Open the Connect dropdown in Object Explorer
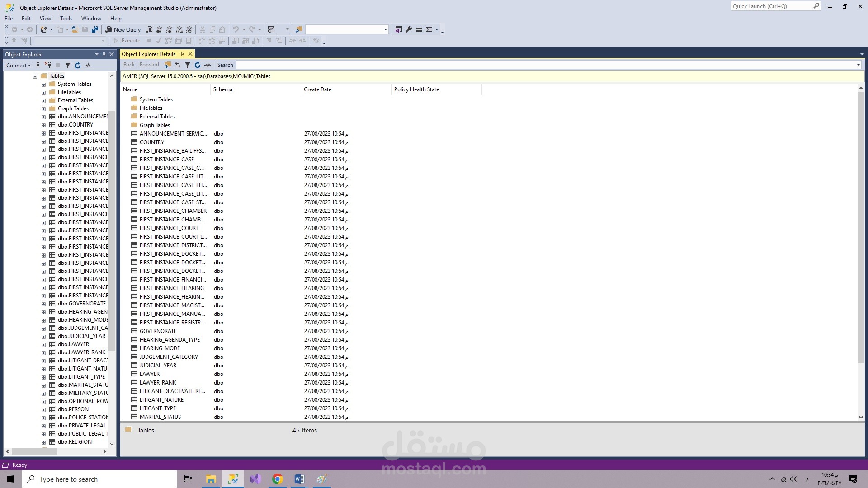Screen dimensions: 868x488 (x=19, y=65)
